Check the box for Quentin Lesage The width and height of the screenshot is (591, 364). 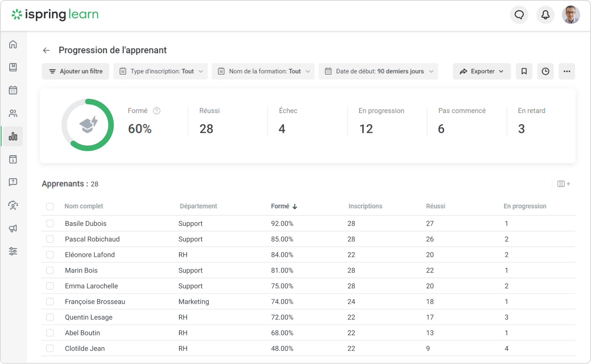coord(50,317)
